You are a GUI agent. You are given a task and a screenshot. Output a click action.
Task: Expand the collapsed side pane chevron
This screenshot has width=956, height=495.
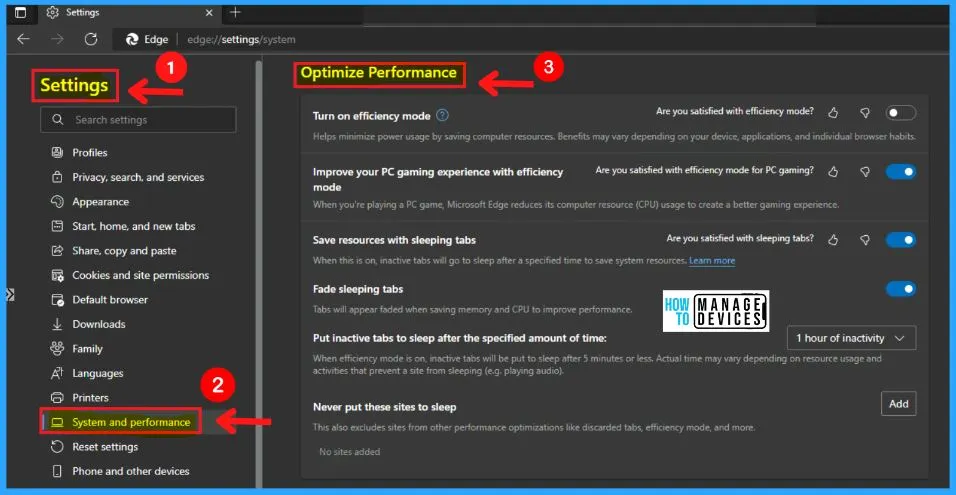(10, 294)
